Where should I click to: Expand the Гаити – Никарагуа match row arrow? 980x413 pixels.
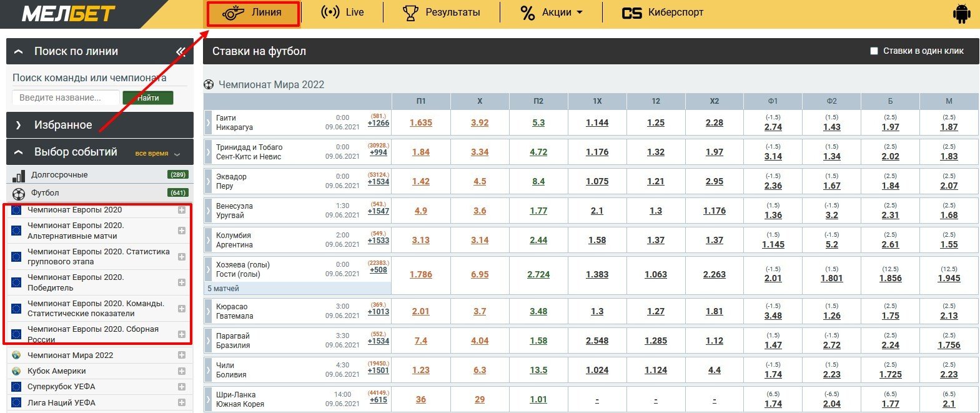point(209,123)
